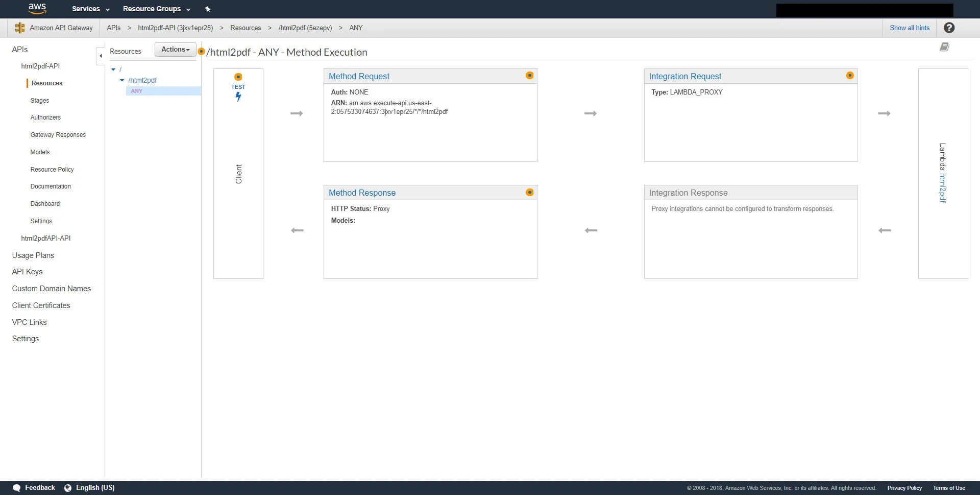Open the Actions dropdown
This screenshot has width=980, height=495.
[175, 50]
